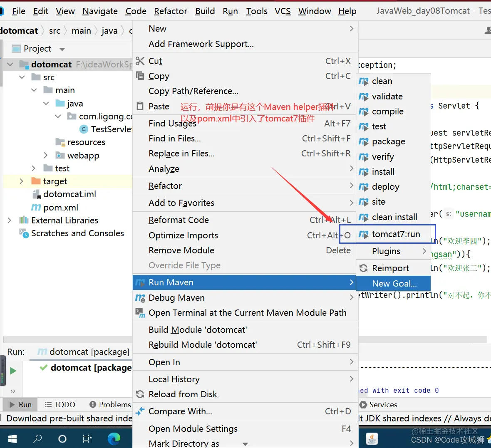This screenshot has width=491, height=448.
Task: Click the Scratches and Consoles icon
Action: [x=24, y=233]
